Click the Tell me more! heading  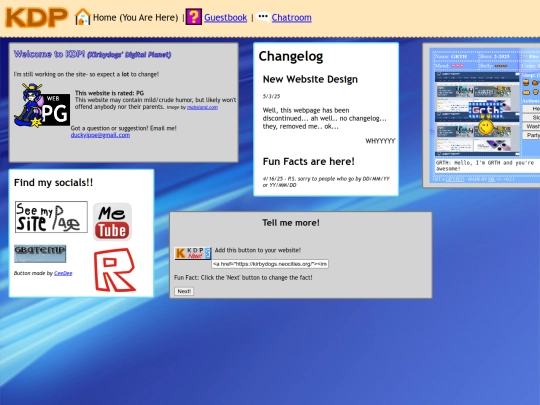click(x=291, y=223)
